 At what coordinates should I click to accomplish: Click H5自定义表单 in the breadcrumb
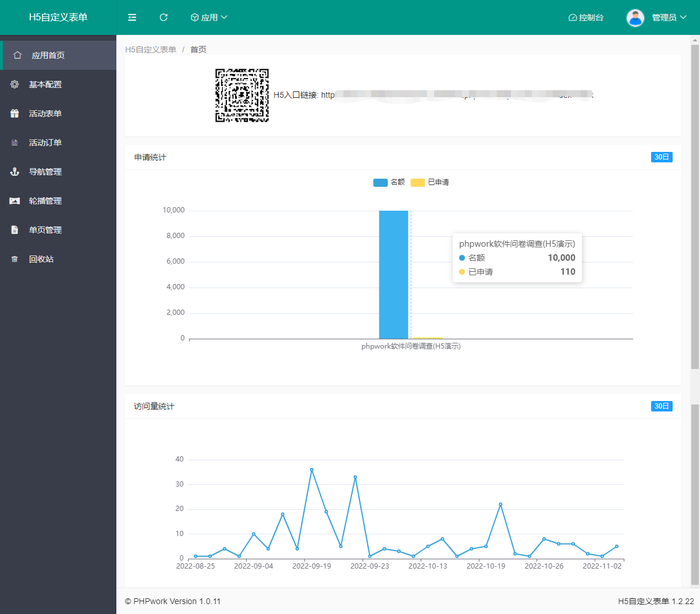[151, 49]
